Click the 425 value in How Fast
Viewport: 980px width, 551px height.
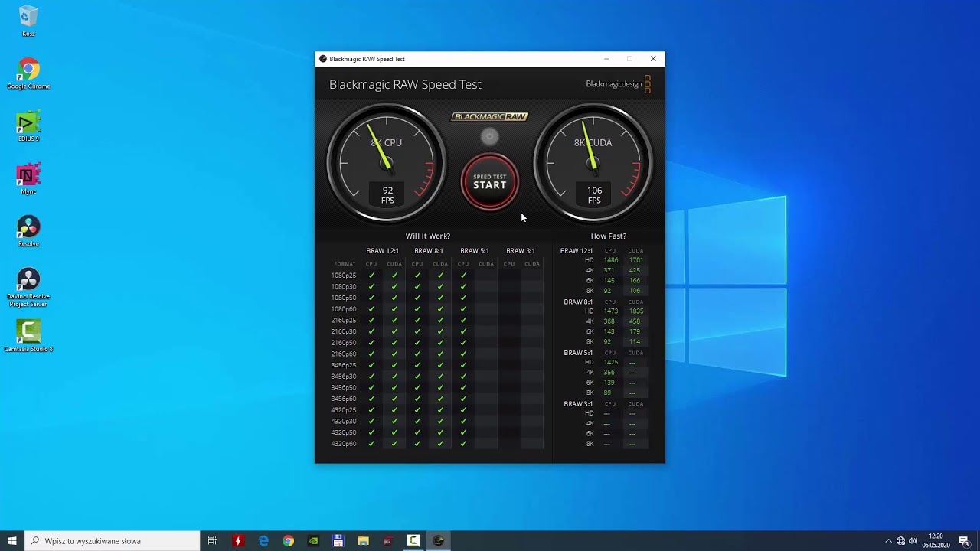(634, 270)
